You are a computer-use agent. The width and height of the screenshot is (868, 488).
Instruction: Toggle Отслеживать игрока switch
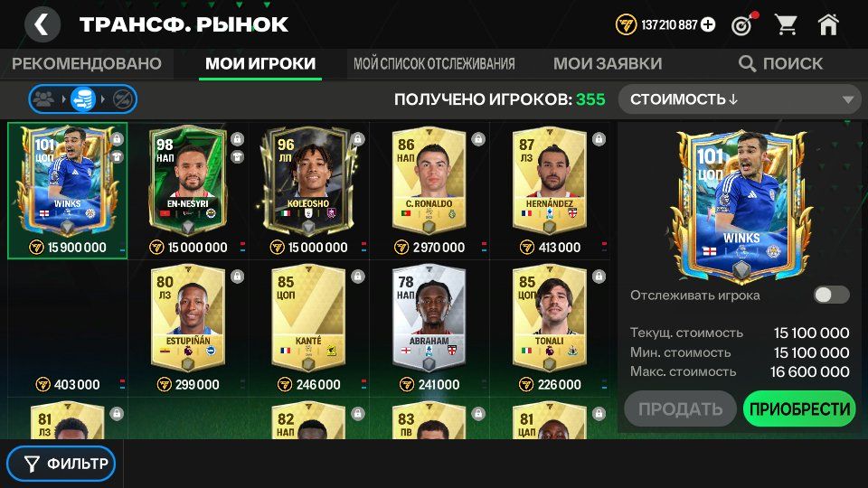pyautogui.click(x=831, y=295)
